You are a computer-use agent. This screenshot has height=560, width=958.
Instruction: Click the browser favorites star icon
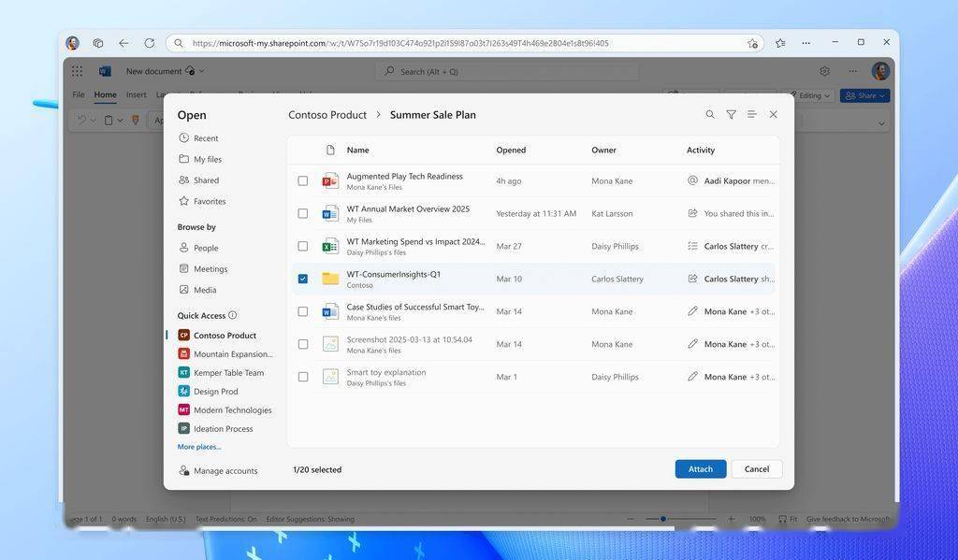point(780,43)
